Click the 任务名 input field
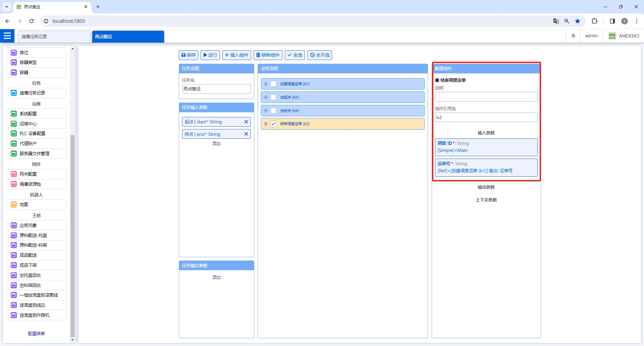Viewport: 644px width, 346px height. tap(216, 89)
